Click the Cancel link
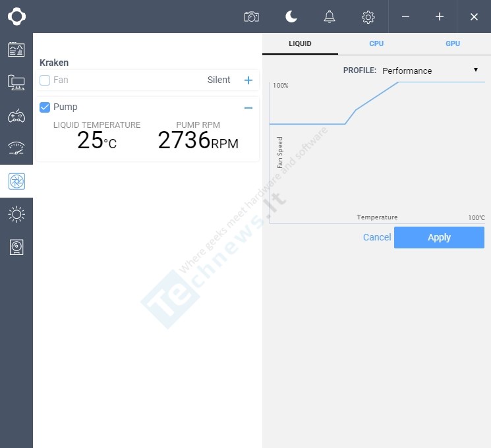Image resolution: width=491 pixels, height=448 pixels. 377,237
